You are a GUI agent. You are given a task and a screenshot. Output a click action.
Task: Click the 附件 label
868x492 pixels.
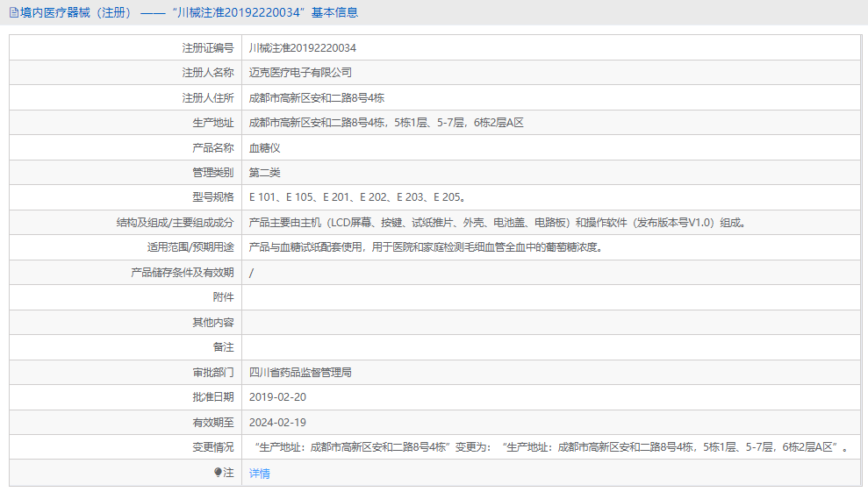pos(223,297)
